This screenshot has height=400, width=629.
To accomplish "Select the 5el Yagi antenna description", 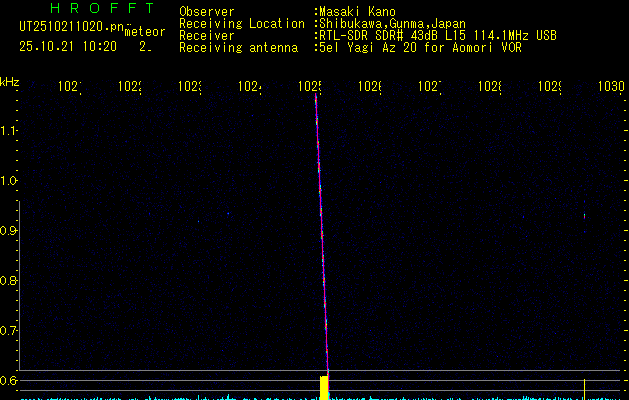I will [x=420, y=47].
